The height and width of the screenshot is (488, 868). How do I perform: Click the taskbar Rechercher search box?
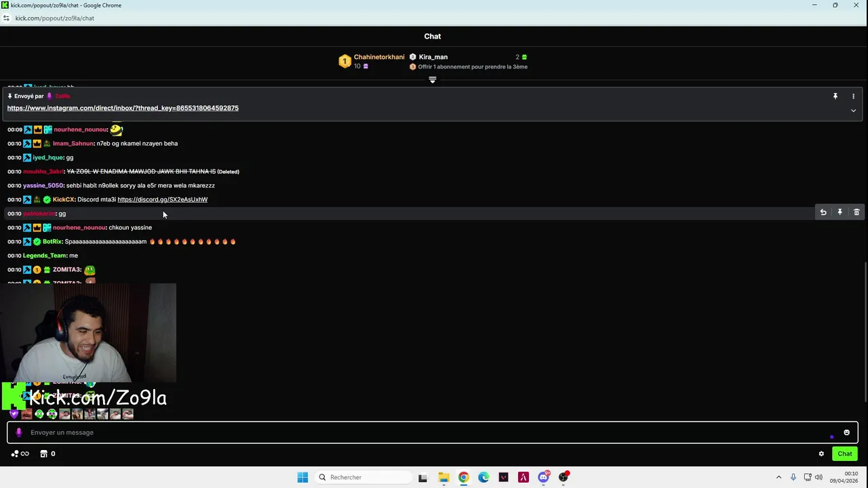pos(365,477)
